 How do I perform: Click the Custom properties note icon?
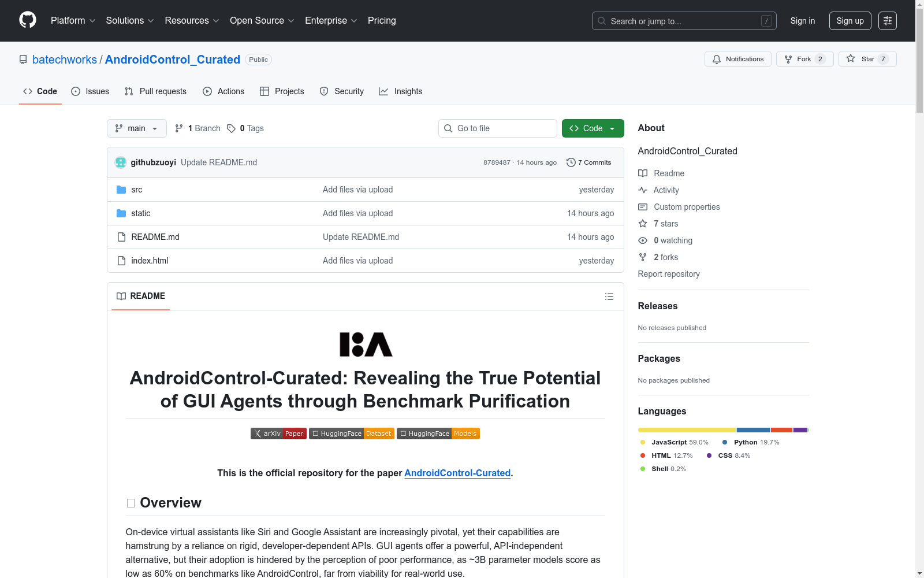(x=643, y=207)
